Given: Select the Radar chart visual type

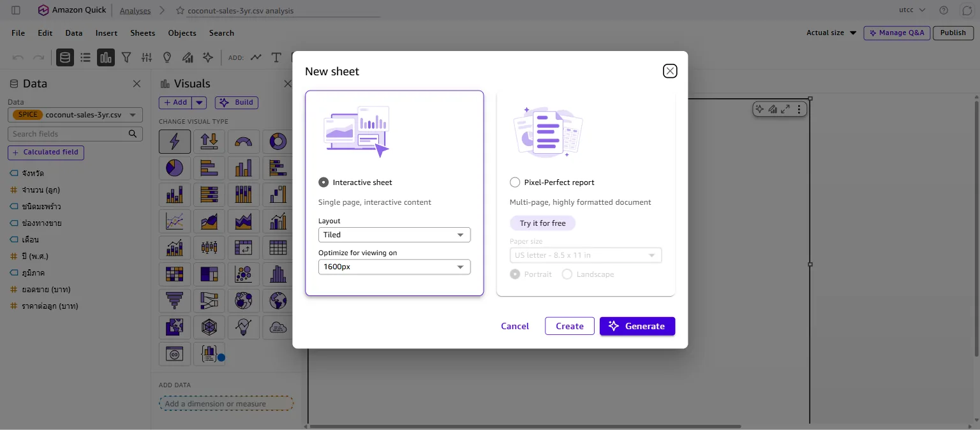Looking at the screenshot, I should tap(209, 327).
